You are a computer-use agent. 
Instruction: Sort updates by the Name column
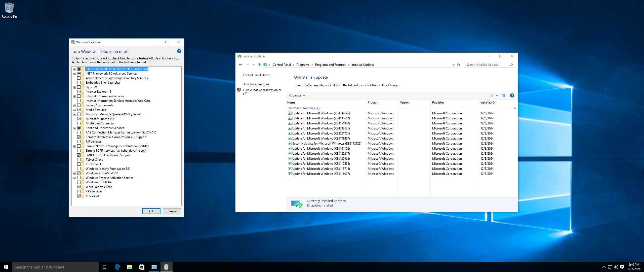(326, 103)
